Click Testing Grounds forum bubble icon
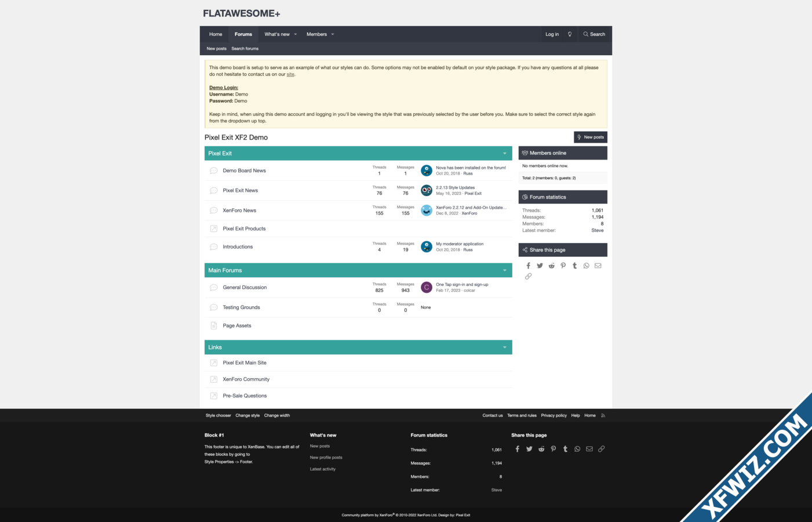 click(x=214, y=307)
